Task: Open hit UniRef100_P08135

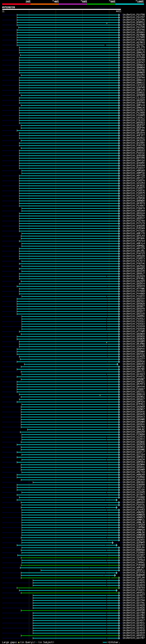Action: (x=134, y=25)
